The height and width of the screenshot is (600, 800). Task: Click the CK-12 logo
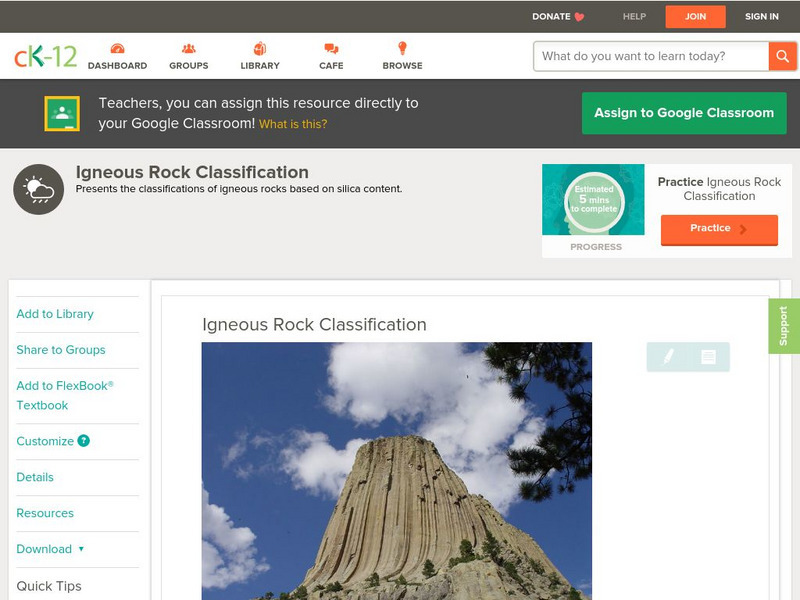pyautogui.click(x=45, y=56)
